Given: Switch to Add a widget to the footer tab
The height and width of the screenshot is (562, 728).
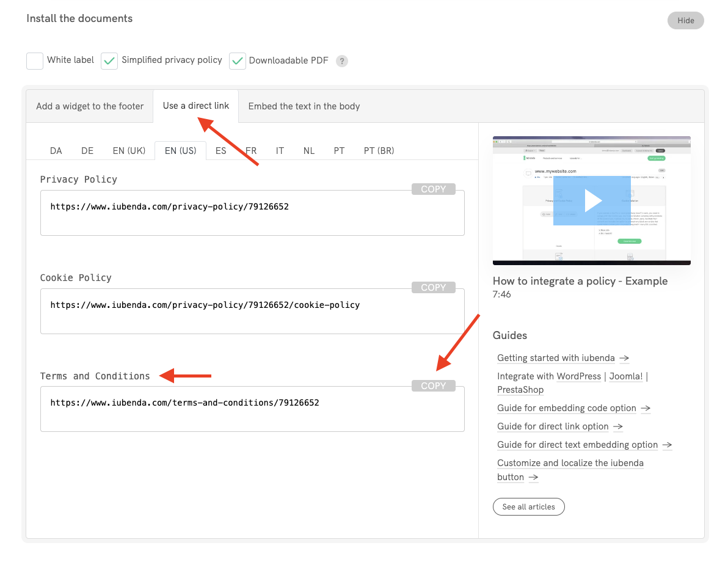Looking at the screenshot, I should click(x=90, y=106).
